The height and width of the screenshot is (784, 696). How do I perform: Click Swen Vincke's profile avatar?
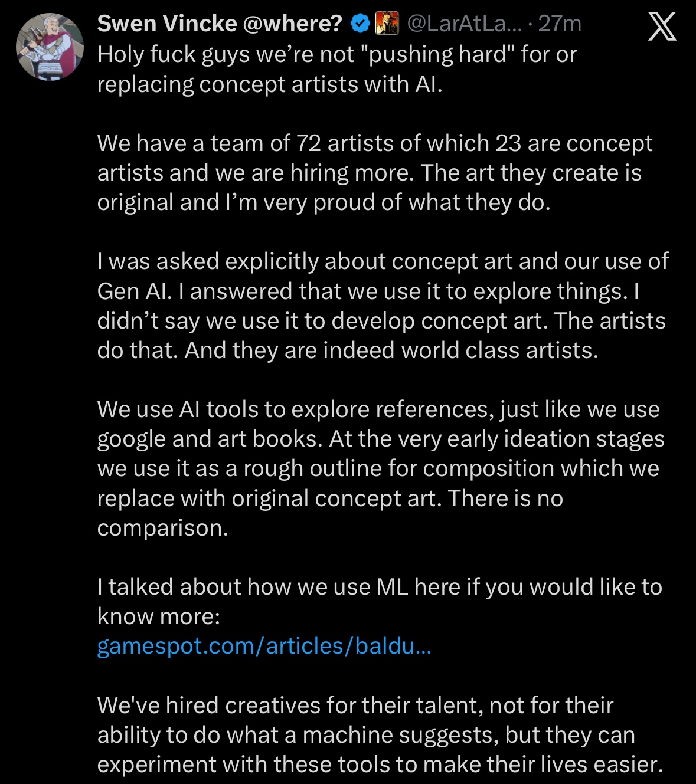[x=50, y=47]
